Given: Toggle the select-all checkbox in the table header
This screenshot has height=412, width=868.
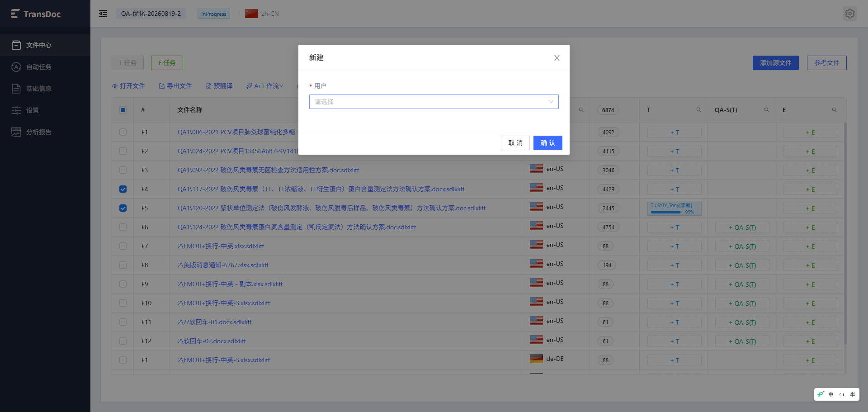Looking at the screenshot, I should coord(123,110).
